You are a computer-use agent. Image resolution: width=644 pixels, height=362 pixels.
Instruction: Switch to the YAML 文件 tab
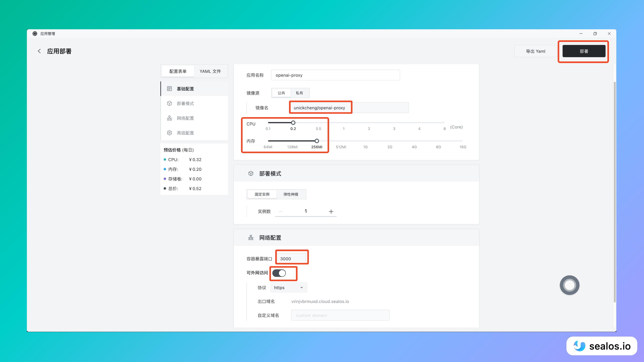point(210,71)
